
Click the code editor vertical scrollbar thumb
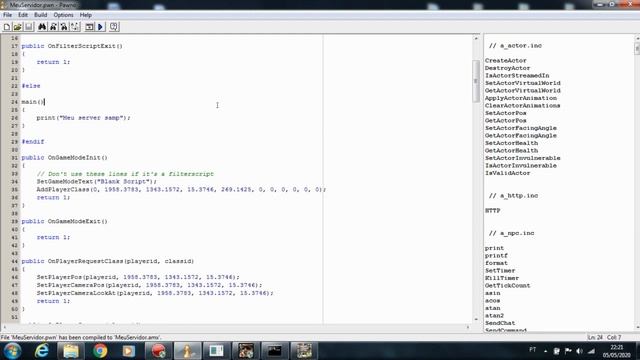click(476, 81)
